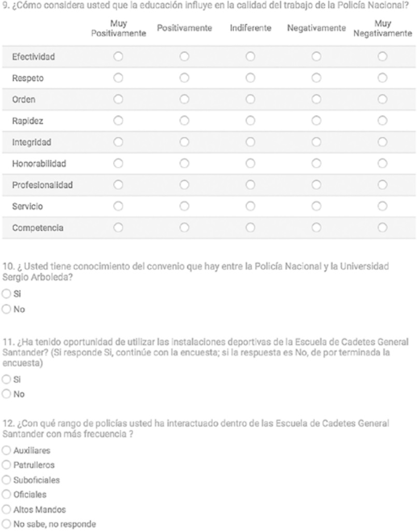
Task: Select Muy Positivamente for Efectividad
Action: pos(118,56)
